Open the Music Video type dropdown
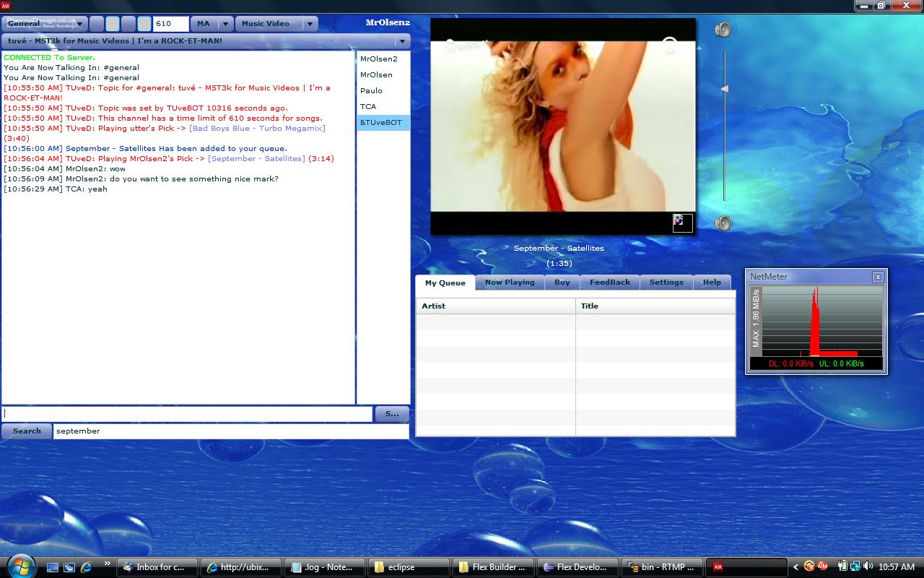924x578 pixels. pyautogui.click(x=309, y=24)
